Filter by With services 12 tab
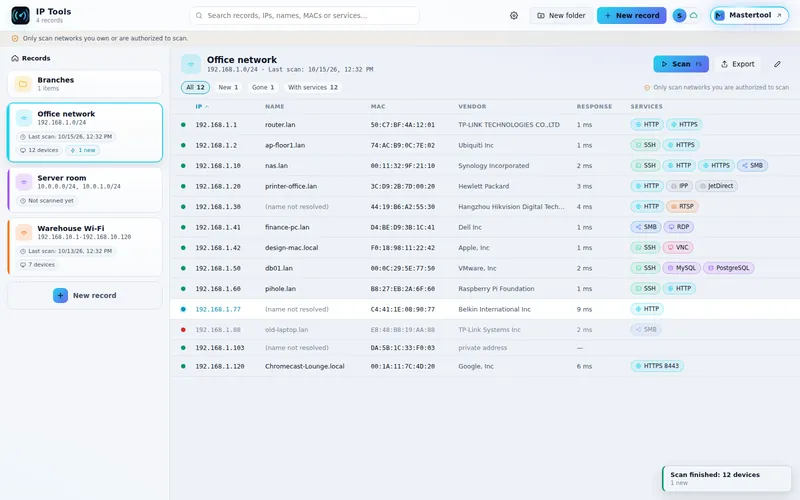The image size is (800, 500). [x=313, y=87]
